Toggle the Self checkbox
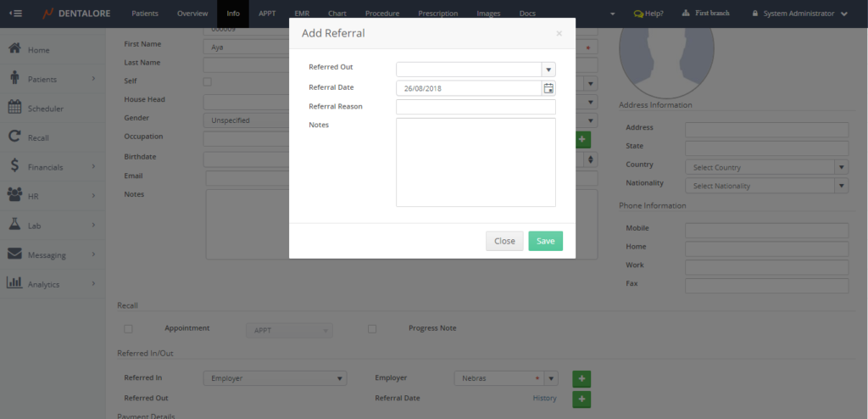The image size is (868, 419). click(x=207, y=81)
